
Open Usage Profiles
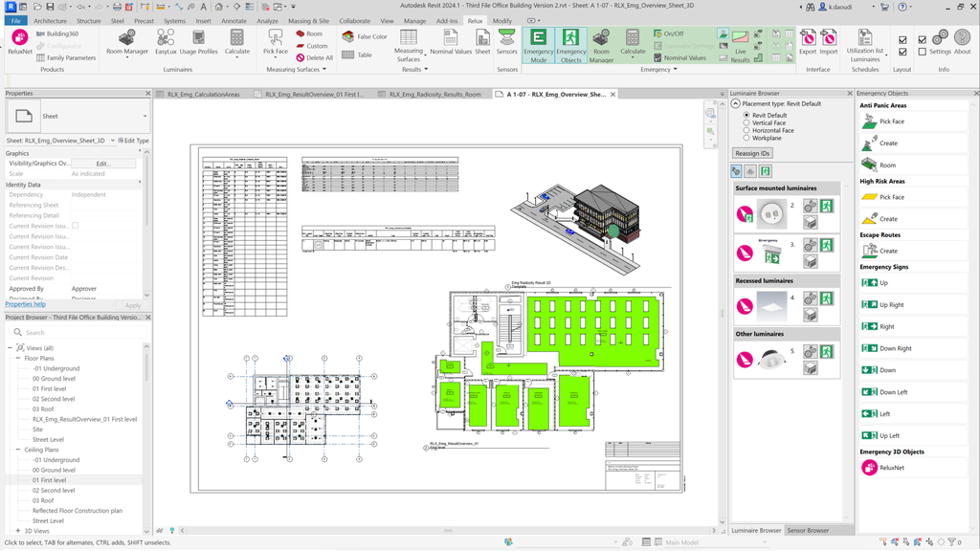point(199,42)
